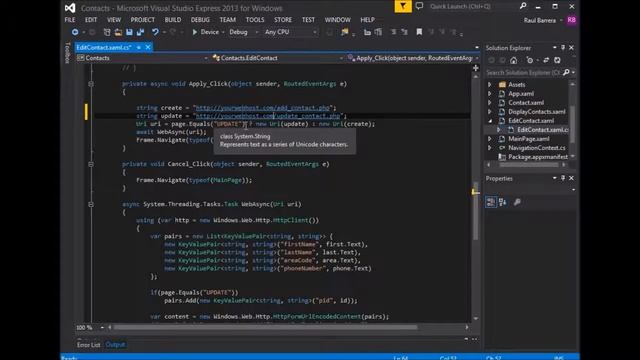Click the New Project toolbar icon
Screen dimensions: 640x360
pos(107,32)
